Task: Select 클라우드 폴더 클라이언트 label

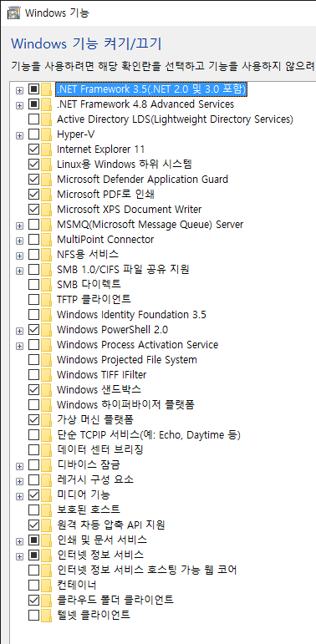Action: [x=115, y=600]
